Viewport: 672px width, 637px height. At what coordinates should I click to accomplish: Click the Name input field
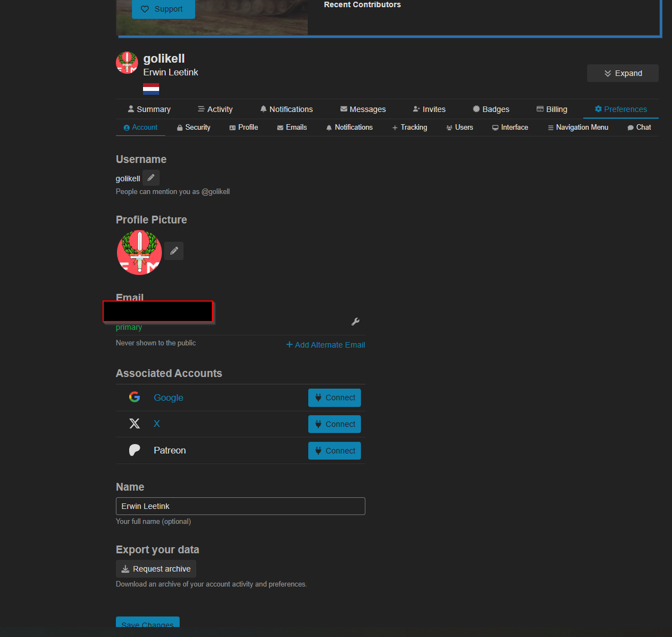pyautogui.click(x=240, y=506)
